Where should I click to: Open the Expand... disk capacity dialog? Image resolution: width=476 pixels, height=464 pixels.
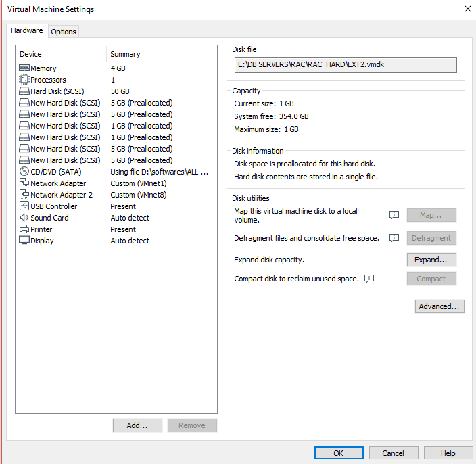pos(431,260)
